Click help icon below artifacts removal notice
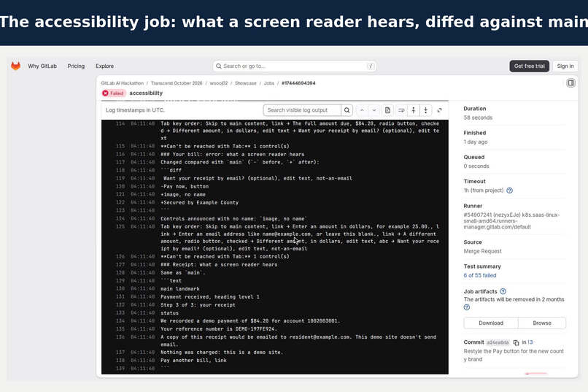The width and height of the screenshot is (588, 392). [x=466, y=307]
